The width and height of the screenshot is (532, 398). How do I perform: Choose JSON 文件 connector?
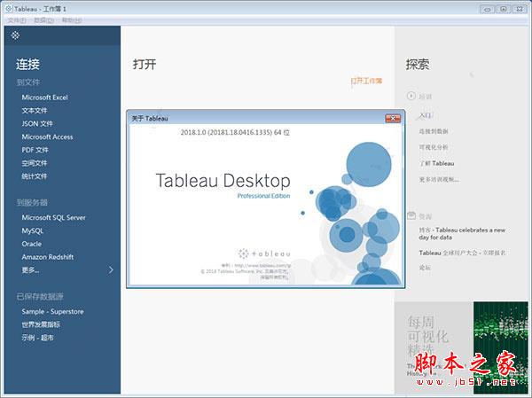point(37,124)
